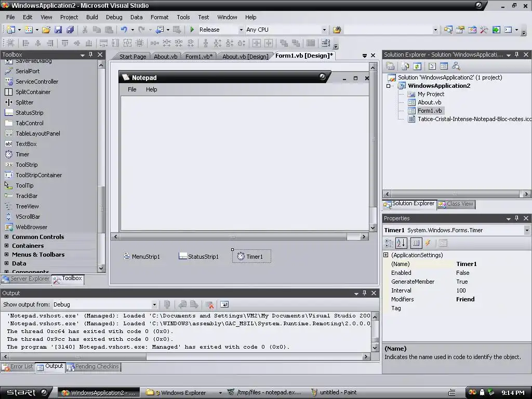Viewport: 532px width, 399px height.
Task: Select the Timer1 component in the tray
Action: 251,257
